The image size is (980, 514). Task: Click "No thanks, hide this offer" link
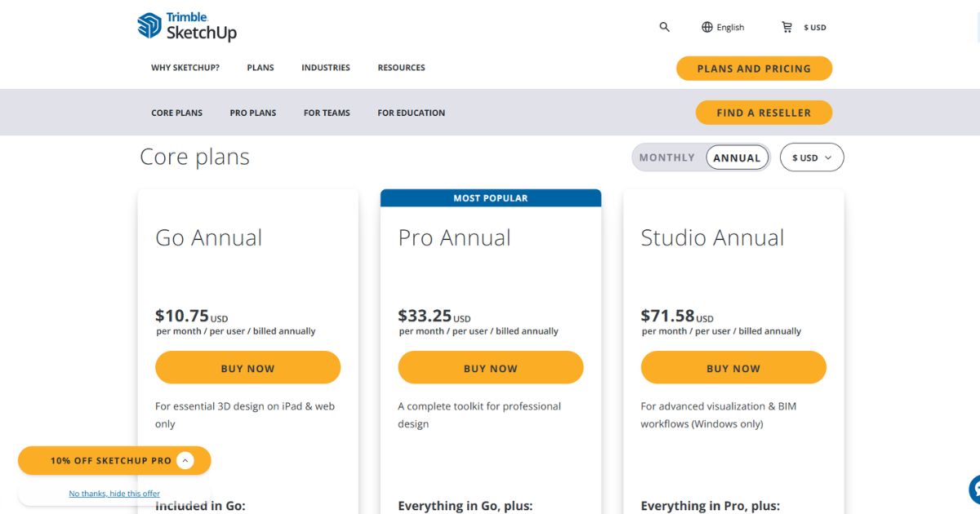(x=114, y=494)
